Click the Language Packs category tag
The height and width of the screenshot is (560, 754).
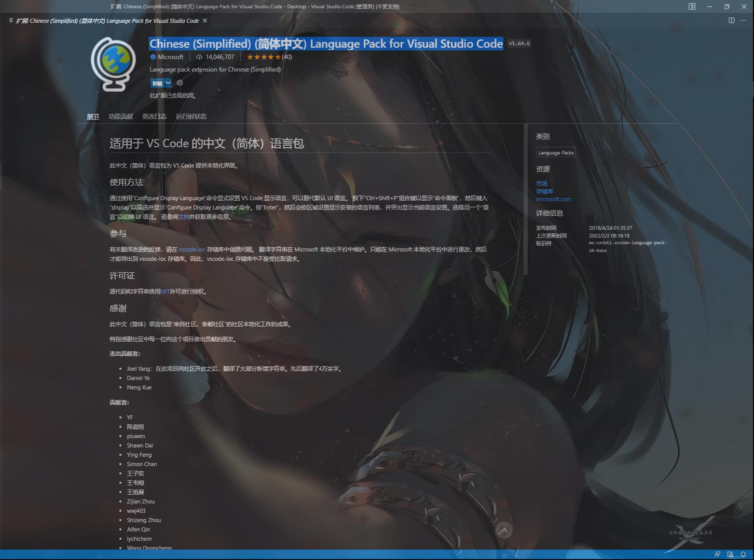556,152
